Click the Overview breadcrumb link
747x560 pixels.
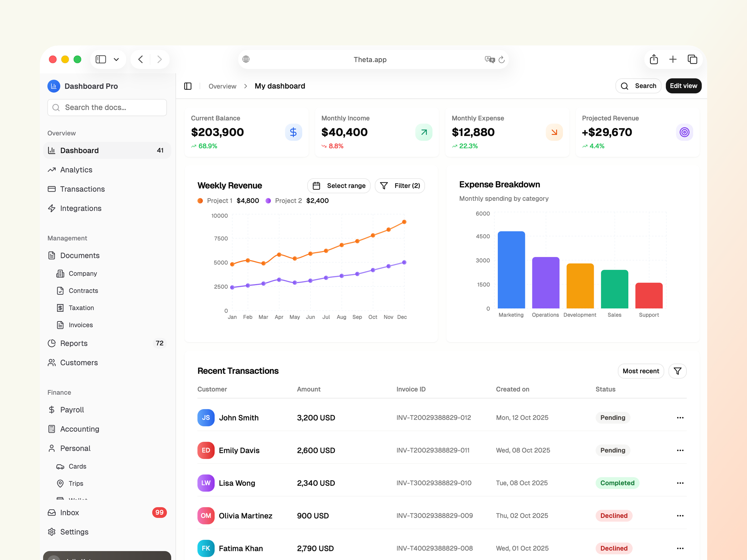point(222,86)
